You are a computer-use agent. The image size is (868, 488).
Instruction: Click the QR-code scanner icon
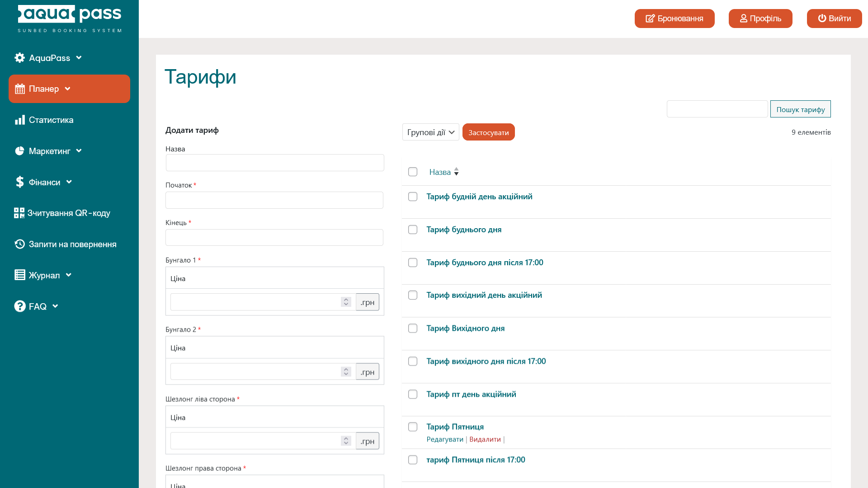pyautogui.click(x=19, y=213)
